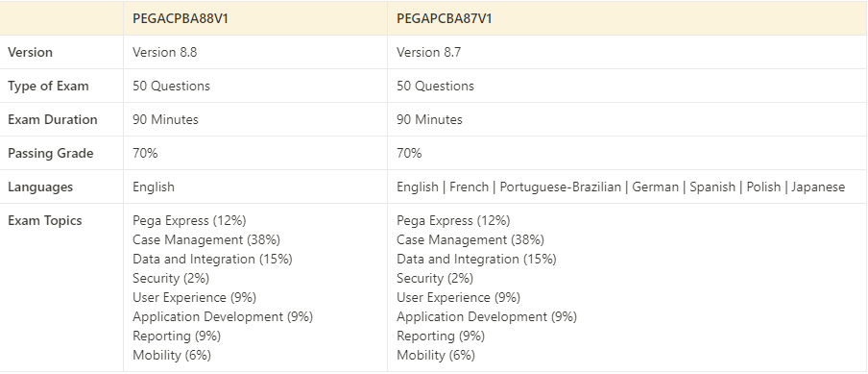Click the PEGACPBA88V1 column header
868x374 pixels.
click(x=181, y=18)
